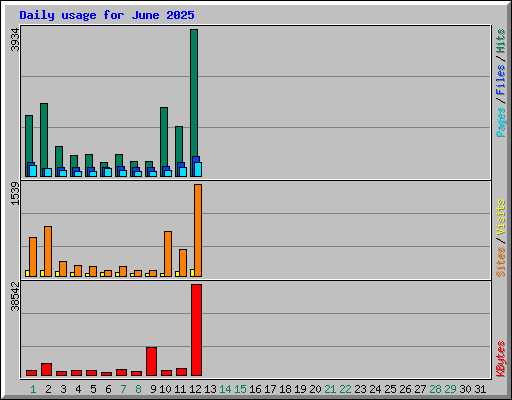Click the yellow Visits legend label
This screenshot has width=512, height=400.
(x=500, y=217)
